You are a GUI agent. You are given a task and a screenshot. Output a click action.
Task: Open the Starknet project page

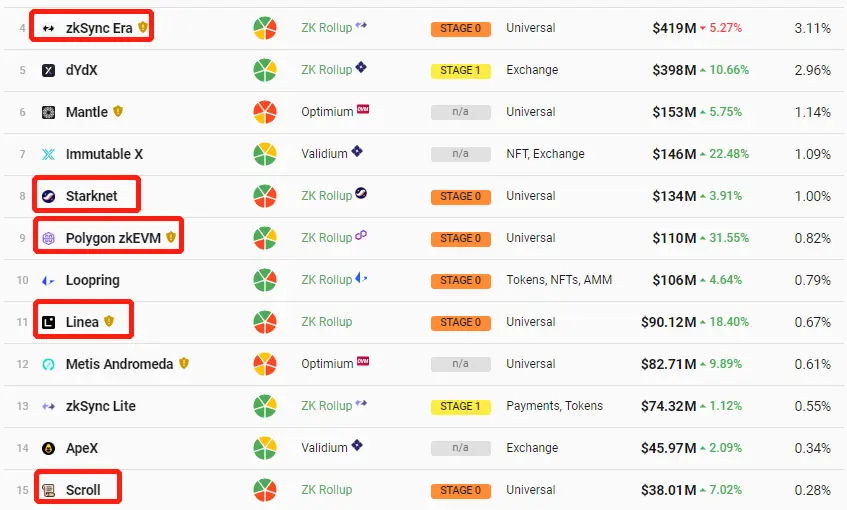(x=91, y=196)
